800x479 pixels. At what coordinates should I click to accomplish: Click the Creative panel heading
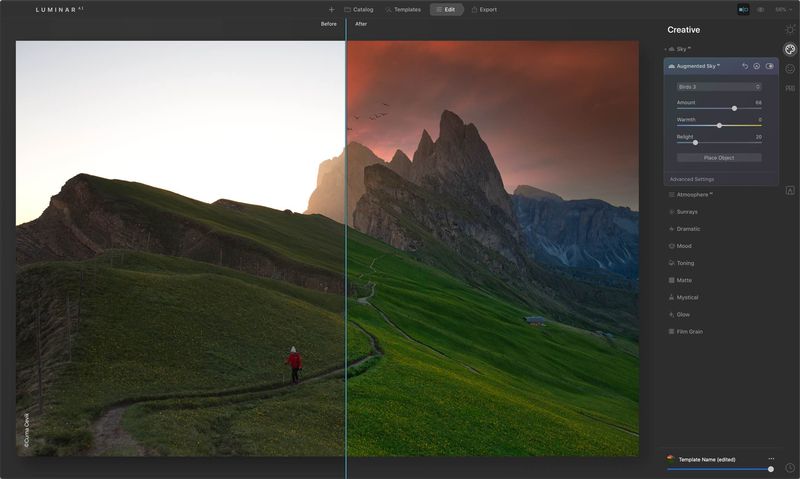684,30
